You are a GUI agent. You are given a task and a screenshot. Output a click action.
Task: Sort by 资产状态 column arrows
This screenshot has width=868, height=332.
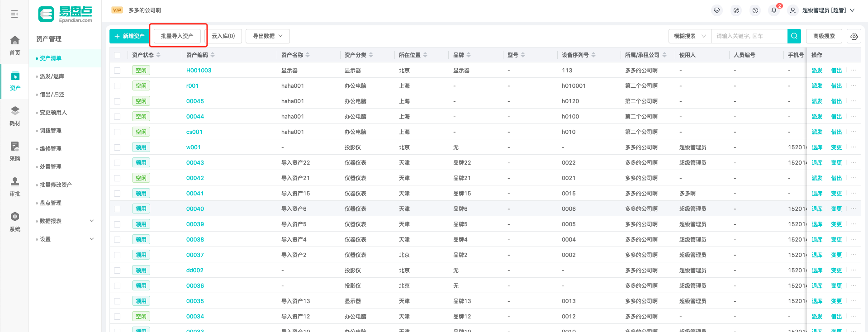tap(158, 55)
